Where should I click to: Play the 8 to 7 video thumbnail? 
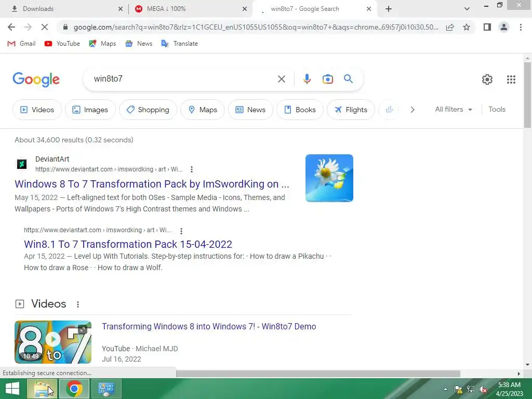coord(53,342)
